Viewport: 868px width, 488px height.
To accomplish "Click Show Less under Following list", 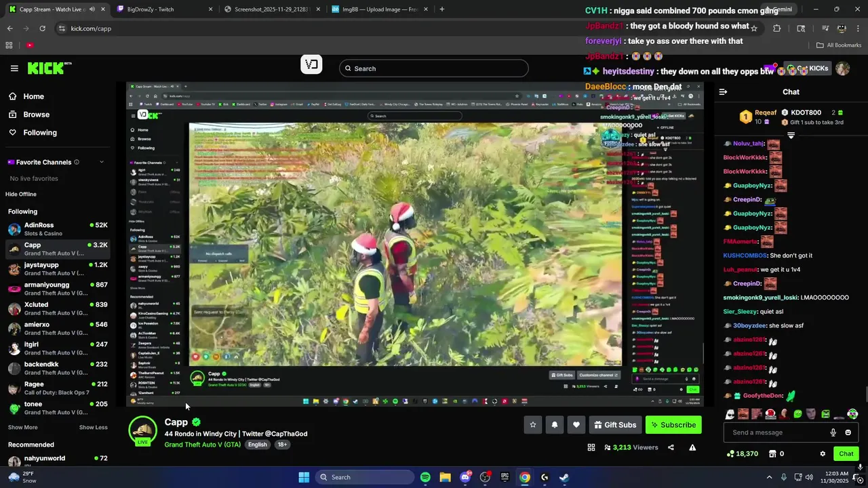I will (x=93, y=428).
